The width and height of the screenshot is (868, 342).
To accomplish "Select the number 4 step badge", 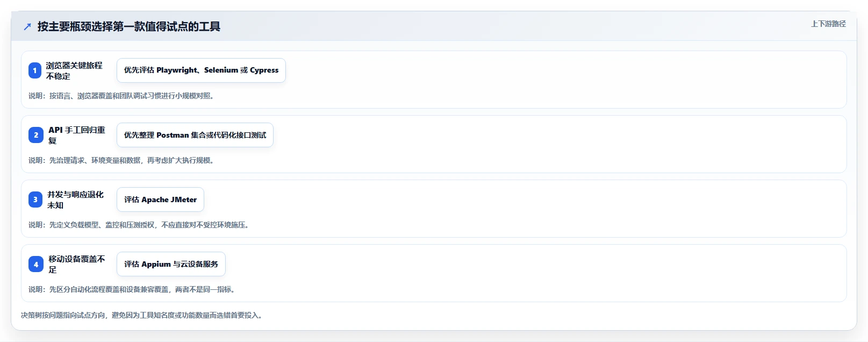I will pyautogui.click(x=36, y=264).
